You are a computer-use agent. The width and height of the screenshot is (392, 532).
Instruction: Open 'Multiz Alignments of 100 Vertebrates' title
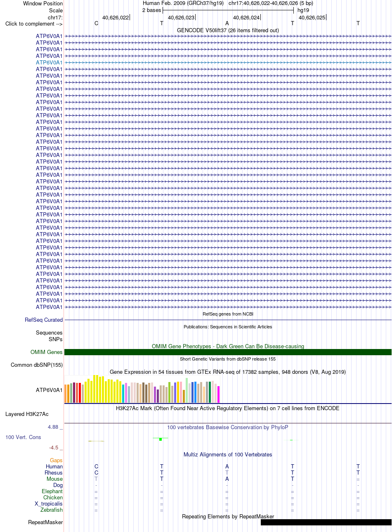(228, 455)
